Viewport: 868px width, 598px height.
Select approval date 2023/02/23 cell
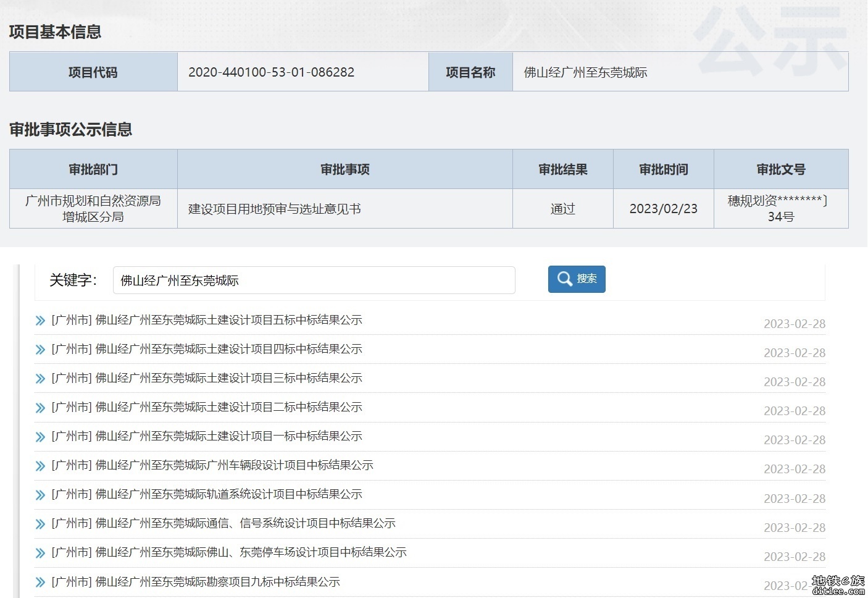[664, 209]
